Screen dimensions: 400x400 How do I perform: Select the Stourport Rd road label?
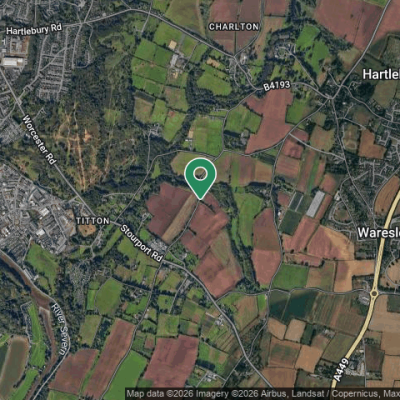click(142, 243)
